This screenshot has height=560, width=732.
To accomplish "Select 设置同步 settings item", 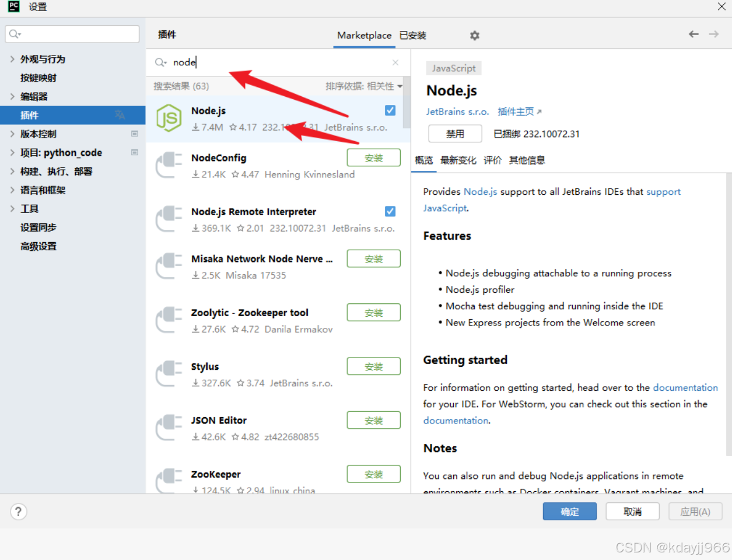I will 38,227.
